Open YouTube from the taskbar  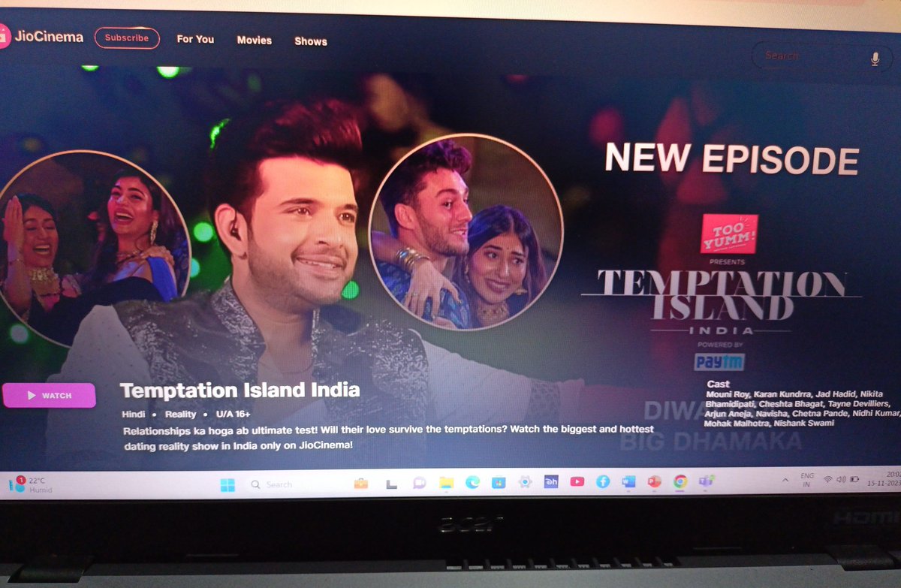coord(577,482)
